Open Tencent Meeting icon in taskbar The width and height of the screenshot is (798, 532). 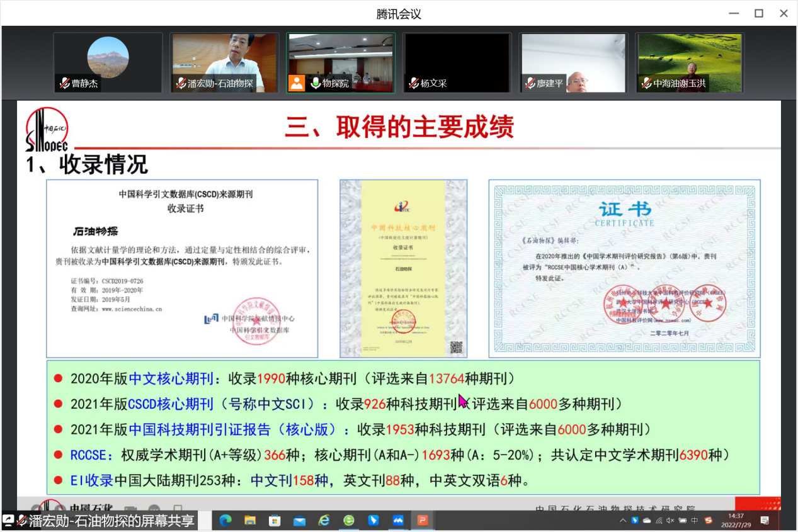(398, 521)
